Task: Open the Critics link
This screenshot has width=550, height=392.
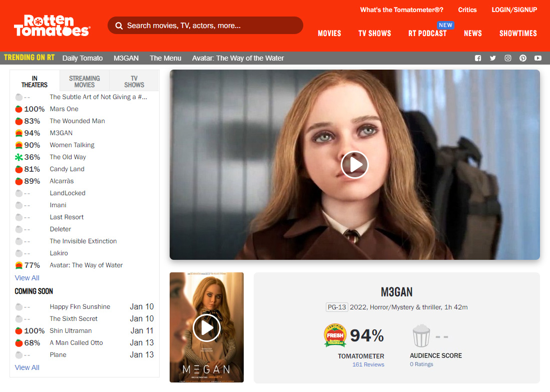Action: [x=467, y=10]
